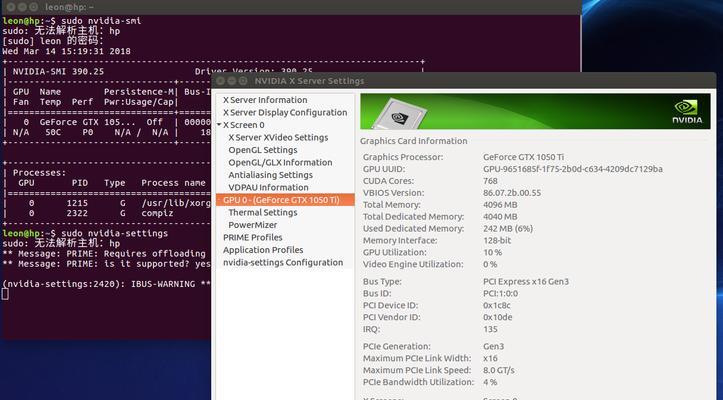This screenshot has height=400, width=723.
Task: Click Memory Interface value 128-bit
Action: [497, 241]
